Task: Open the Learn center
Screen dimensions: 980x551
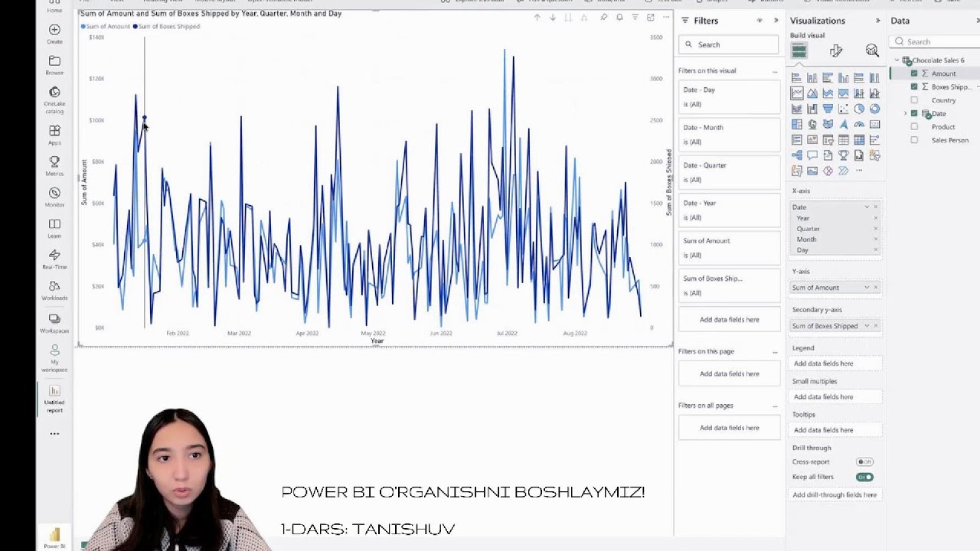Action: [54, 229]
